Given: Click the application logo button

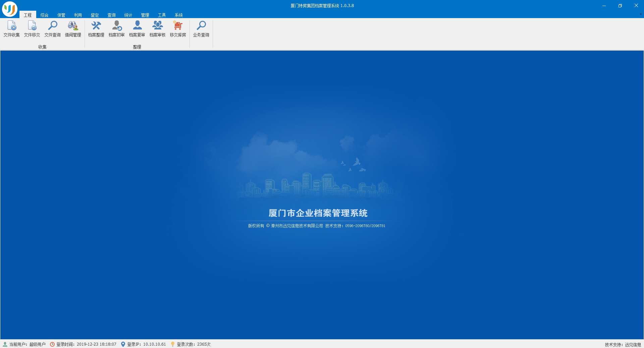Looking at the screenshot, I should click(10, 9).
